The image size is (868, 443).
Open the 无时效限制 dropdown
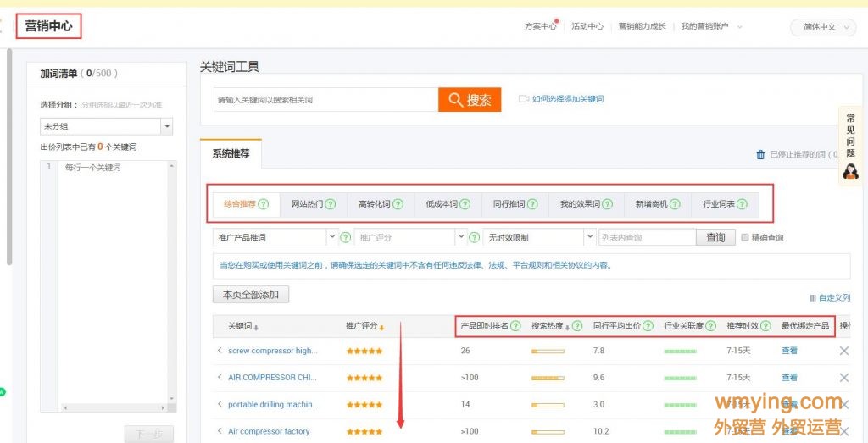(539, 237)
